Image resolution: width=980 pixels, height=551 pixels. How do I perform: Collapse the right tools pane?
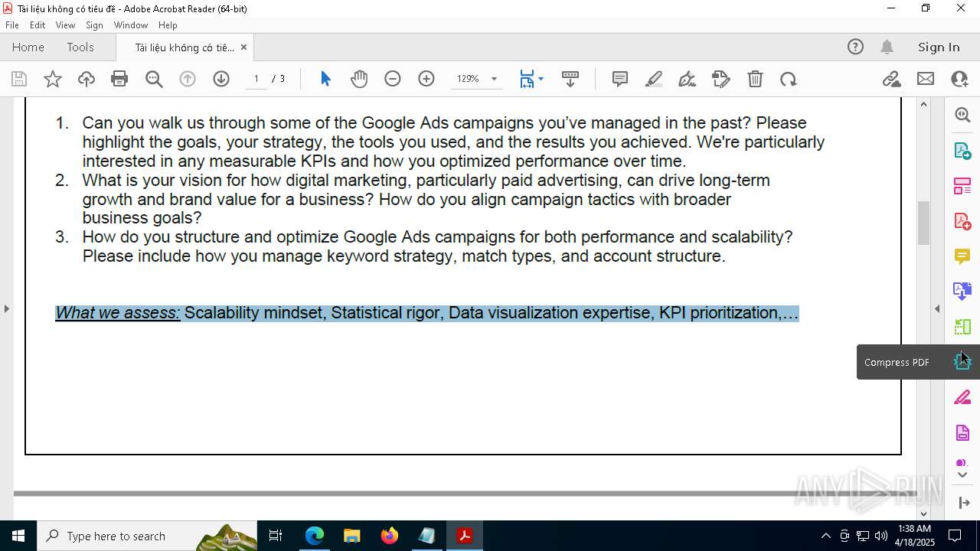964,503
